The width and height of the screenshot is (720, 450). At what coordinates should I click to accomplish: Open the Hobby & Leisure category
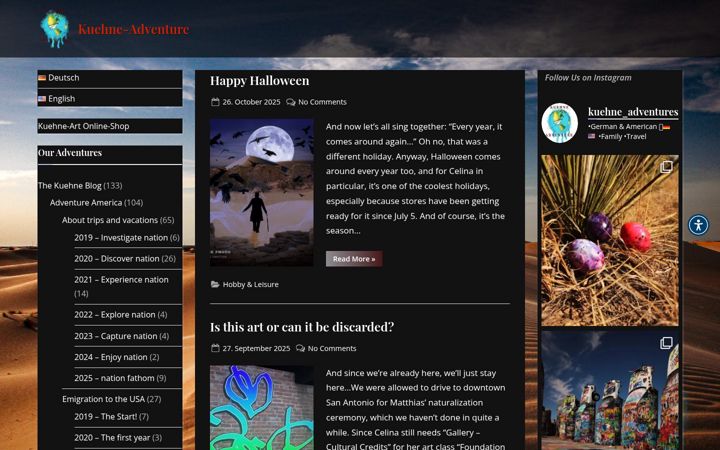click(x=251, y=284)
